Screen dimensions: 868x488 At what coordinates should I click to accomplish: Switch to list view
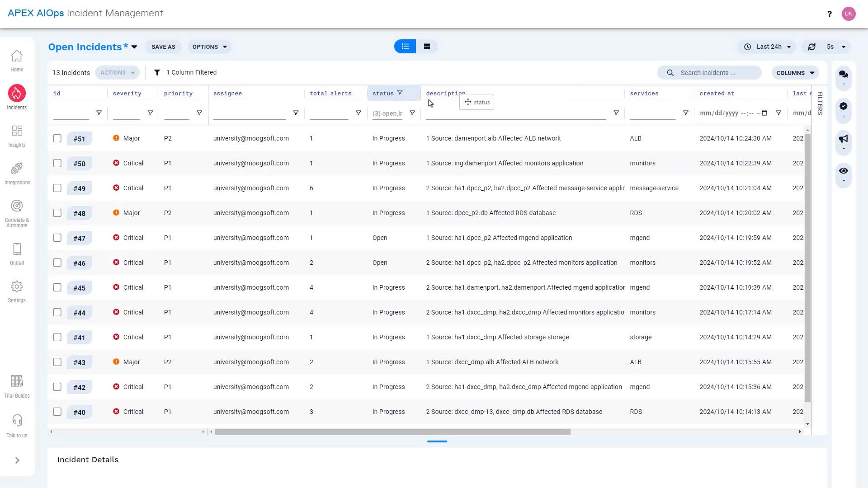[x=405, y=47]
